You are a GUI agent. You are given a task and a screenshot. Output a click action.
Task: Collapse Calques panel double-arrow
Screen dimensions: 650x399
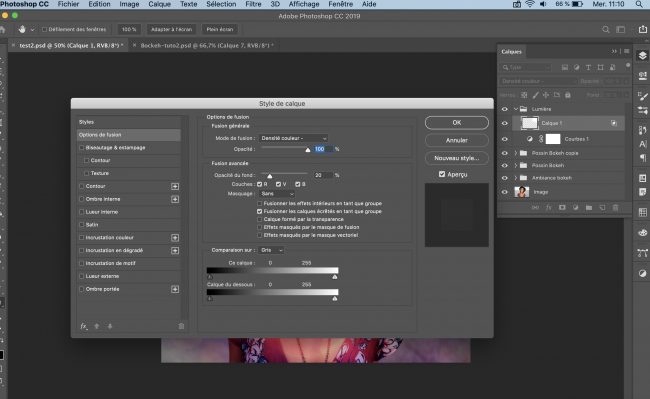coord(614,51)
